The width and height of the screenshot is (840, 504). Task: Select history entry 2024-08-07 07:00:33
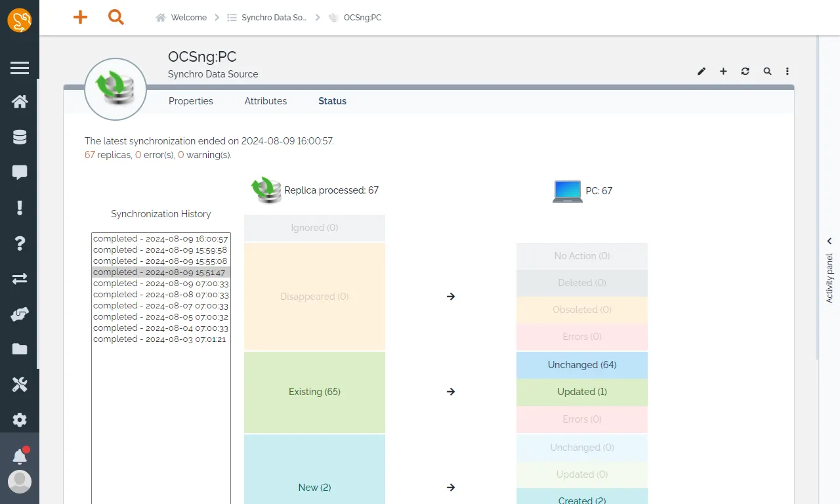tap(161, 306)
